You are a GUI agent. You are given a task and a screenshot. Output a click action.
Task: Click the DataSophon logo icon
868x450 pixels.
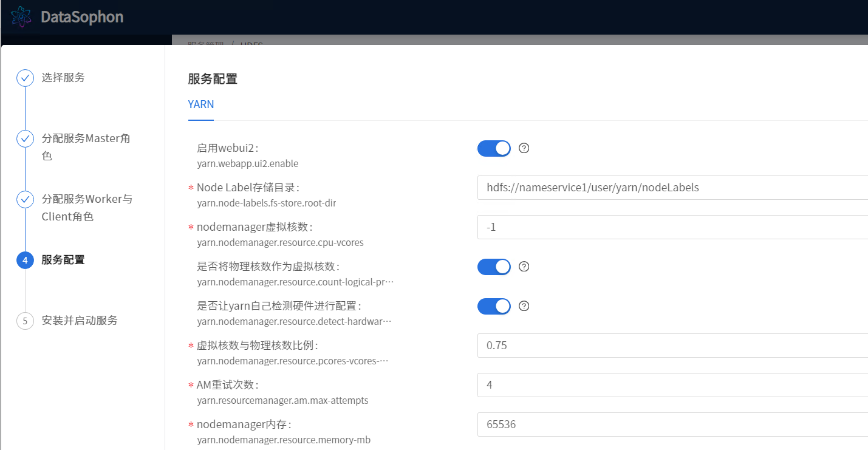(x=21, y=16)
